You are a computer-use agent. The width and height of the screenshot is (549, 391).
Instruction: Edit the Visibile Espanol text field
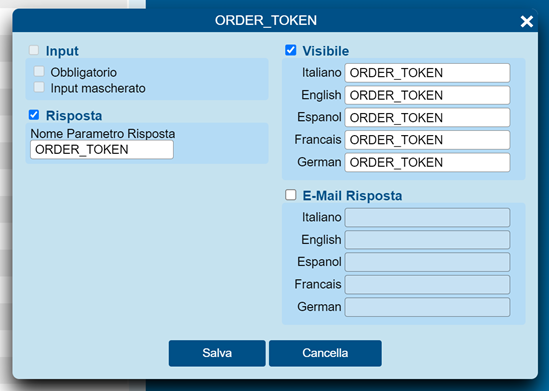coord(427,118)
